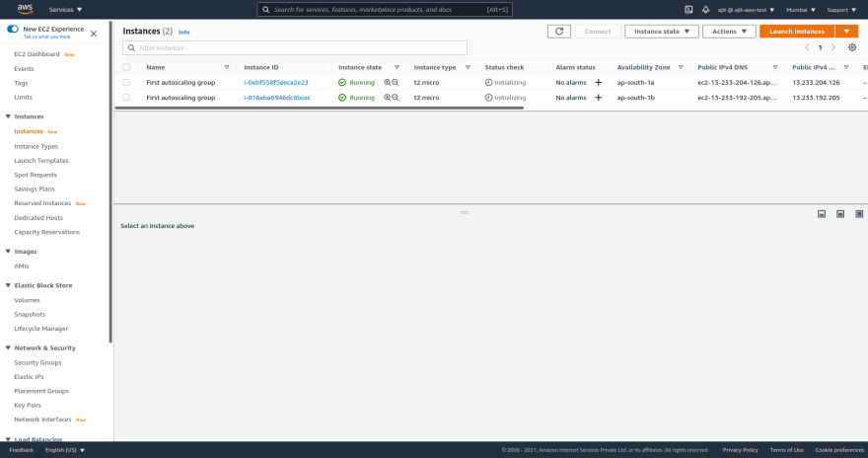Collapse the Network & Security section
The image size is (868, 458).
point(8,347)
